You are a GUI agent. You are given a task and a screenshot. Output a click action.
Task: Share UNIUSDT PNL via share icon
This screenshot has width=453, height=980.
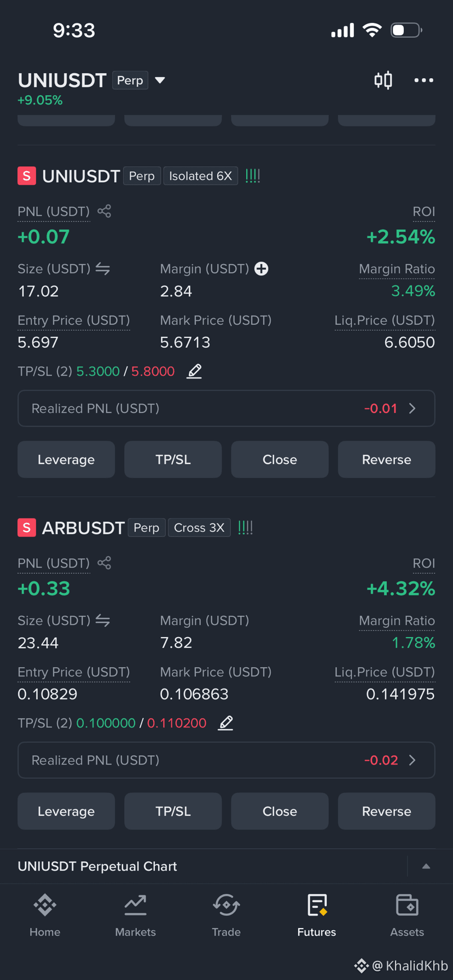pos(104,211)
